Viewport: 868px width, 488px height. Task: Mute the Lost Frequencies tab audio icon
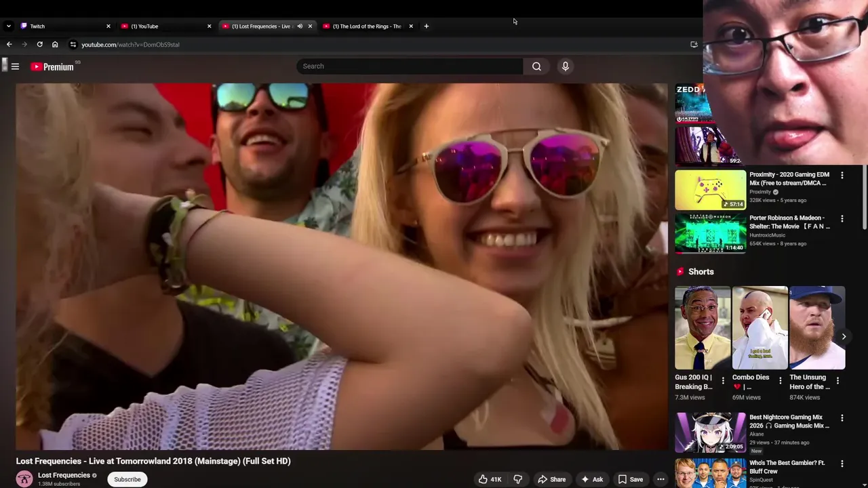[299, 26]
